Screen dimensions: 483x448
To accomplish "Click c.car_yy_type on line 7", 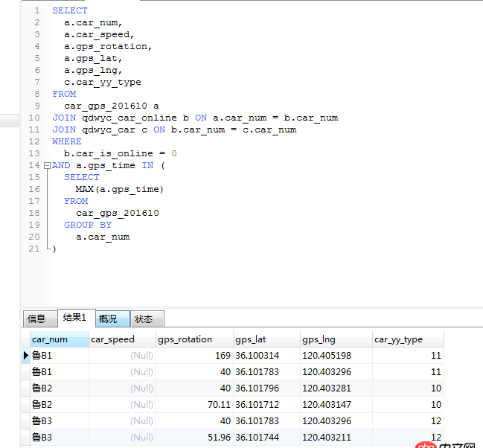I will [x=103, y=83].
